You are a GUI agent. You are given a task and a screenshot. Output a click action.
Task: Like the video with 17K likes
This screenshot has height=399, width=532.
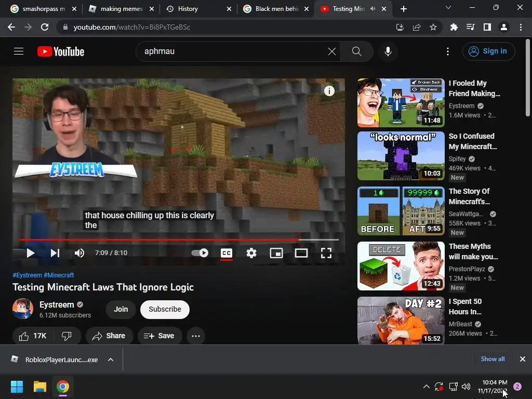point(33,336)
